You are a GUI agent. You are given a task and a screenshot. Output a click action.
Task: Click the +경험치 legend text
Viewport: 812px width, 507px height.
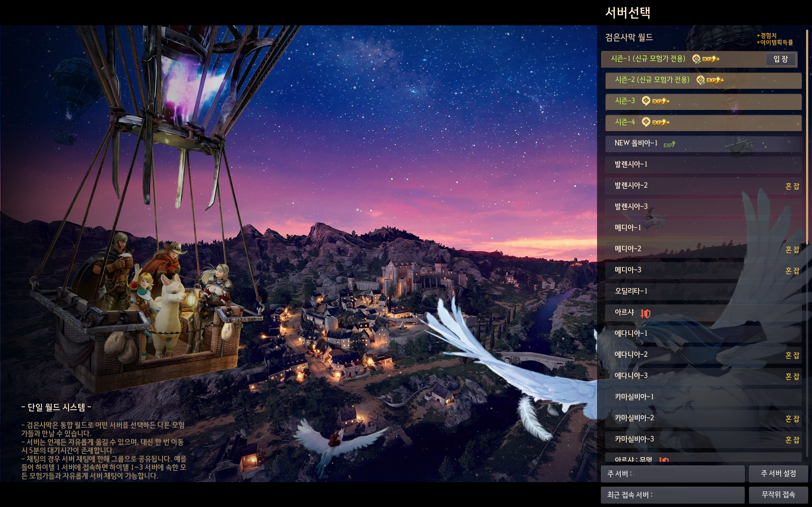(766, 36)
